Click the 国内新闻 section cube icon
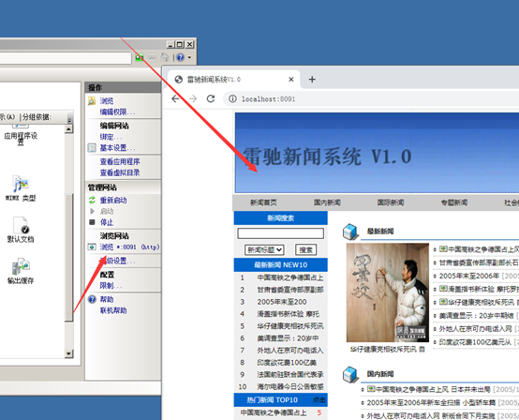 pyautogui.click(x=350, y=375)
